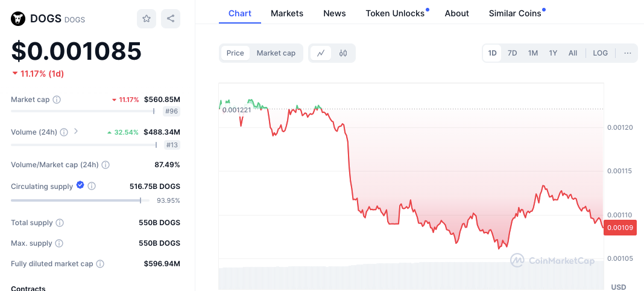The height and width of the screenshot is (291, 644).
Task: Click the circulating supply progress bar
Action: [80, 200]
